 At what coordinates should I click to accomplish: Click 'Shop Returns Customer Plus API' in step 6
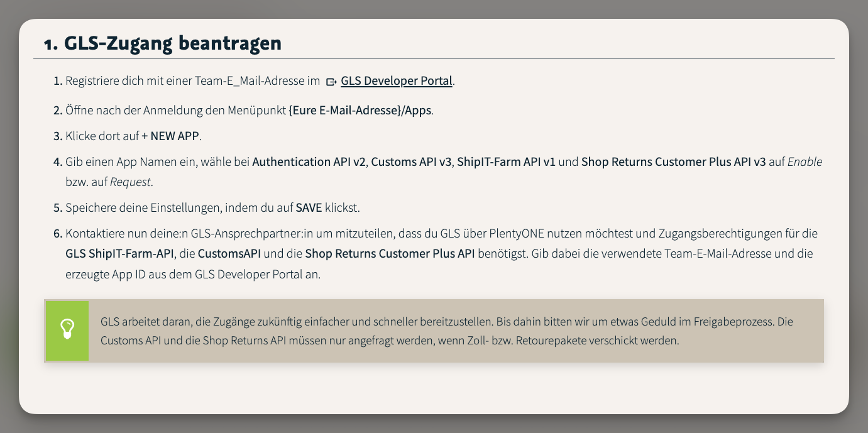(390, 255)
